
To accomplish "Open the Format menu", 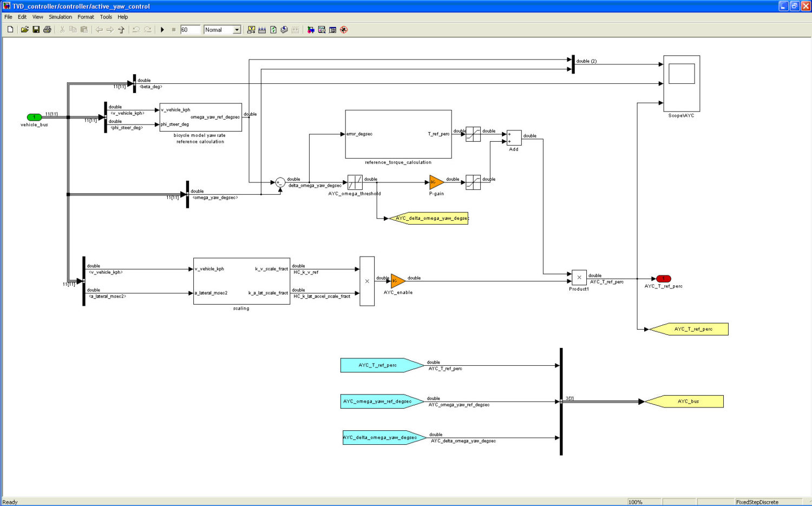I will 86,17.
